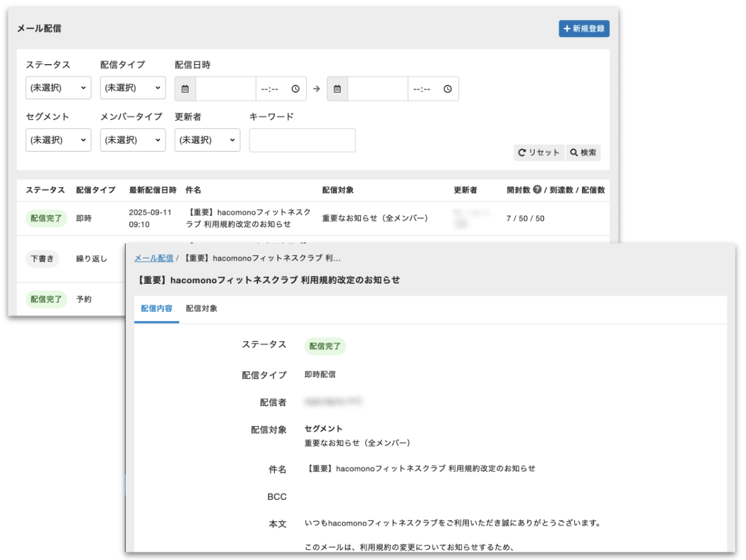746x560 pixels.
Task: Click the リセット button
Action: 539,152
